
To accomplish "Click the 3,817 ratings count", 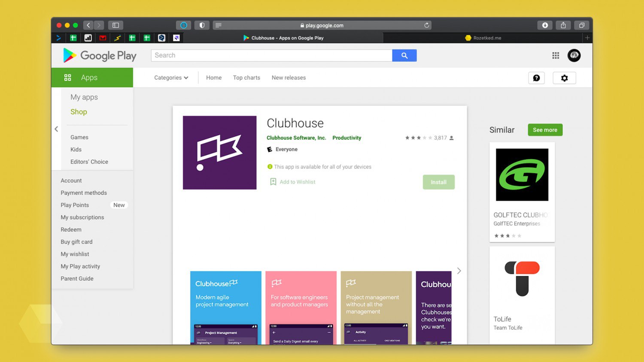I will click(440, 138).
